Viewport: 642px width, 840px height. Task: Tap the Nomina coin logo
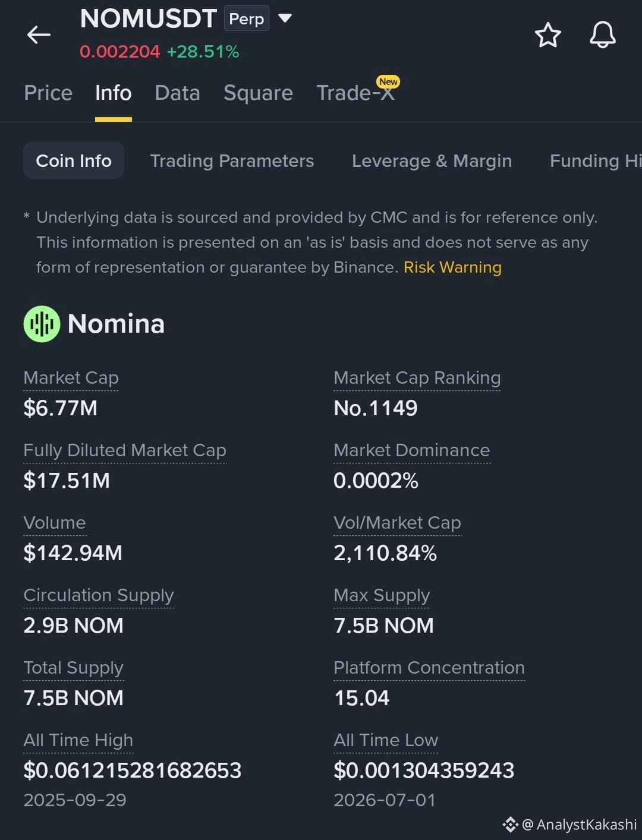[42, 324]
